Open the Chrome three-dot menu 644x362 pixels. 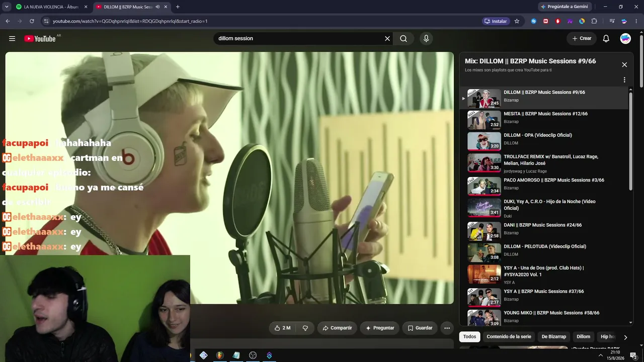tap(636, 21)
